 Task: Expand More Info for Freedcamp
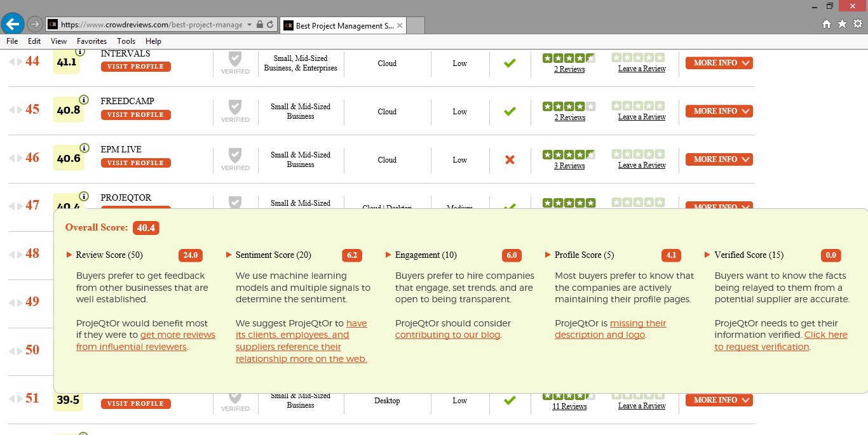(x=719, y=111)
